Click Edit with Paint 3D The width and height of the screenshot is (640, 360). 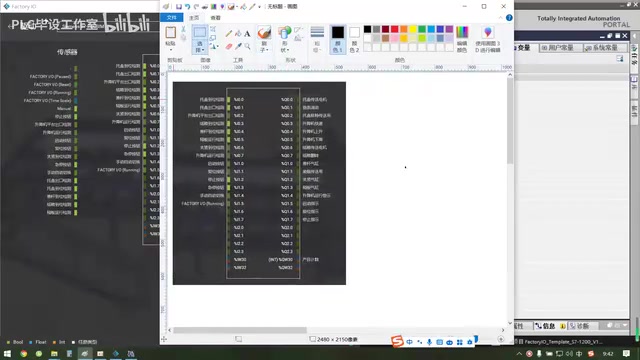tap(488, 39)
